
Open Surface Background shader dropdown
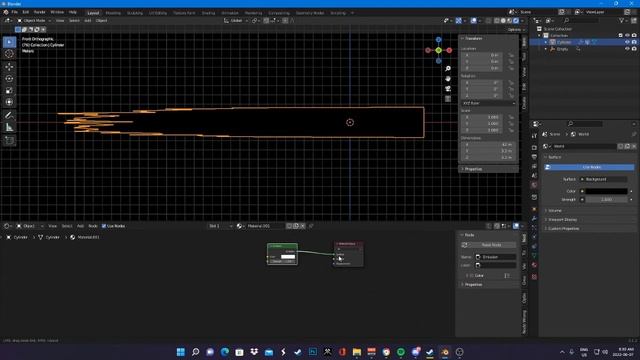click(604, 179)
